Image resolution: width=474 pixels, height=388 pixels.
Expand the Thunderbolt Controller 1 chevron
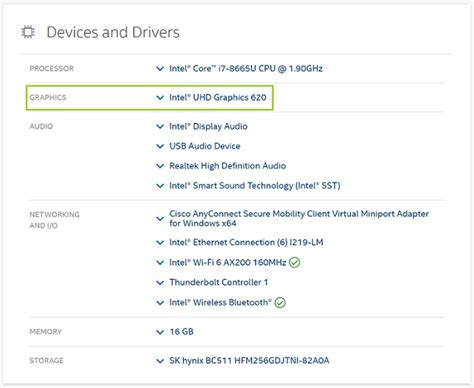[x=160, y=283]
